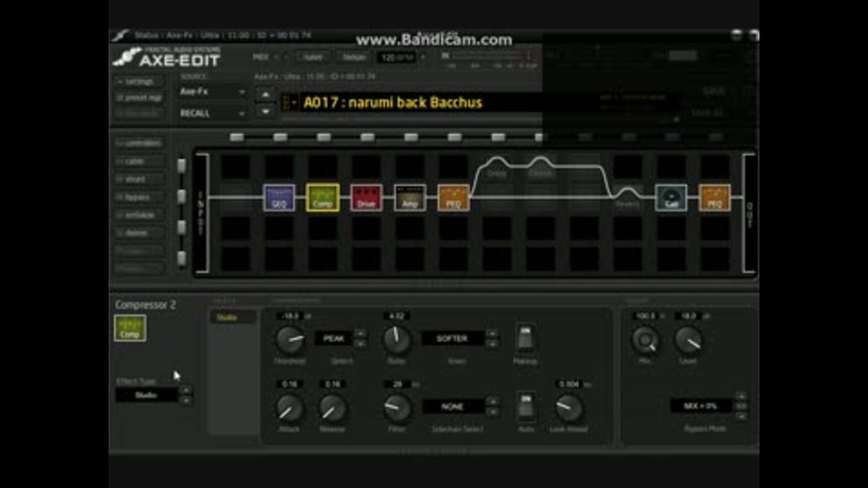Step NONE sidechain selector up

[492, 401]
